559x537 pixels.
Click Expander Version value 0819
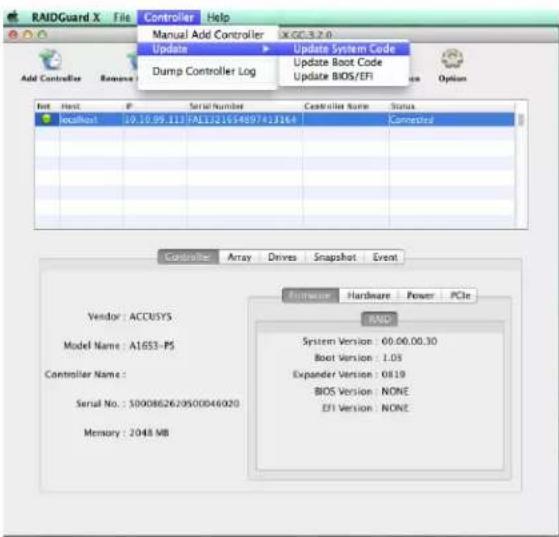(x=393, y=374)
